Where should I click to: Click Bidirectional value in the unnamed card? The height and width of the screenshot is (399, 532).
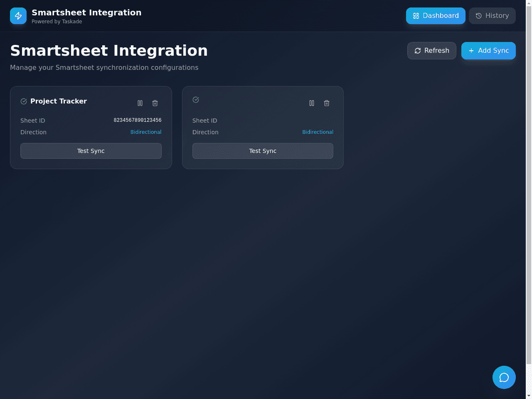pos(318,132)
